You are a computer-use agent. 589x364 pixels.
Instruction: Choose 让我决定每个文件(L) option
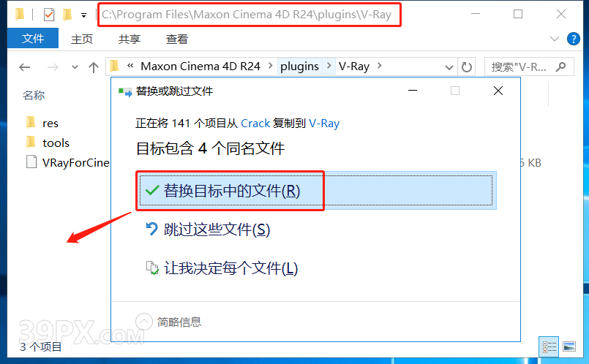230,268
